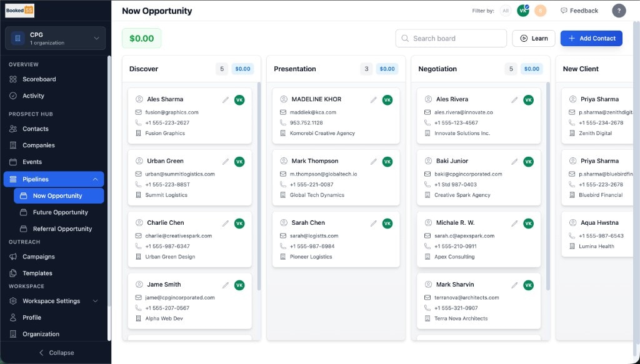Edit Jame Smith card pencil icon
The width and height of the screenshot is (640, 364).
[225, 285]
